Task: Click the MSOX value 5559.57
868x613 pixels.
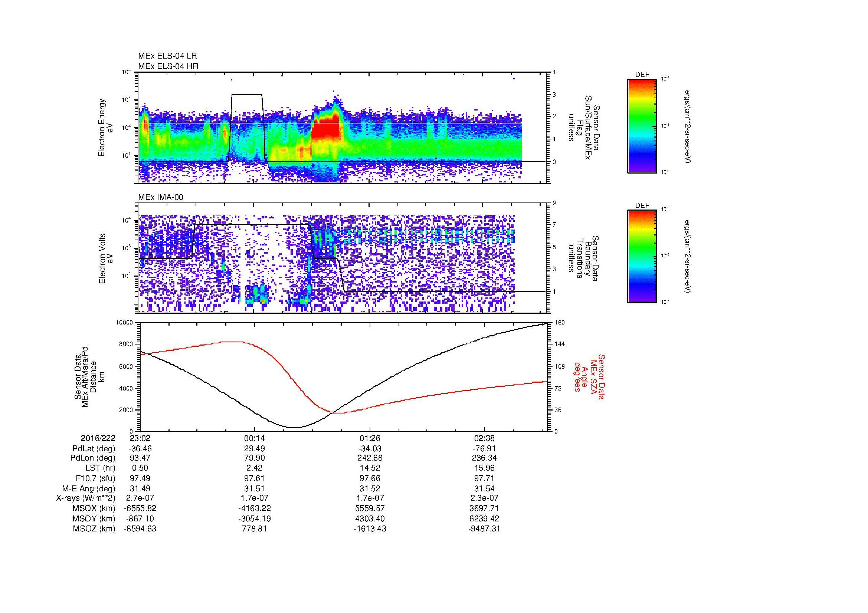Action: click(370, 508)
